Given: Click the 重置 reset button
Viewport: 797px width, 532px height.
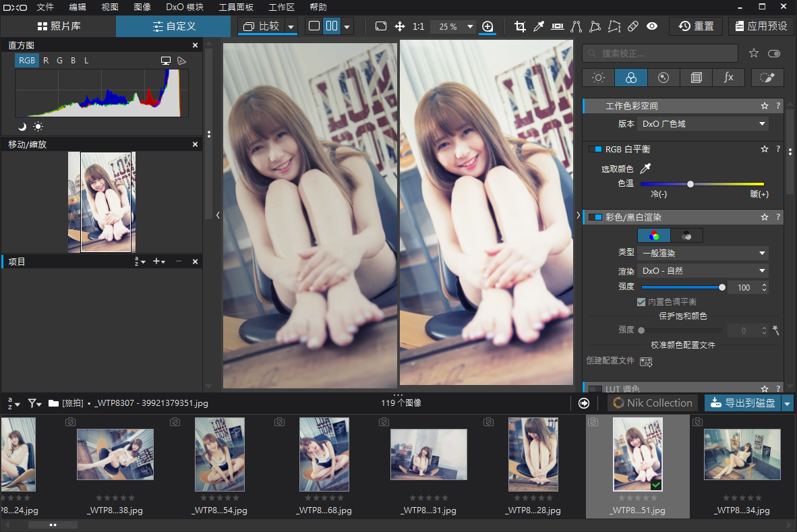Looking at the screenshot, I should pyautogui.click(x=696, y=26).
